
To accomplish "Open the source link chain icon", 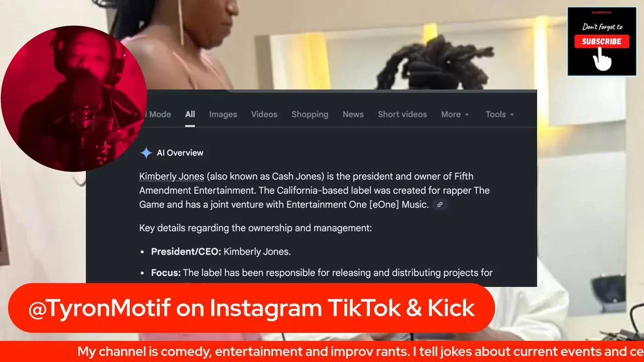I will pos(440,205).
